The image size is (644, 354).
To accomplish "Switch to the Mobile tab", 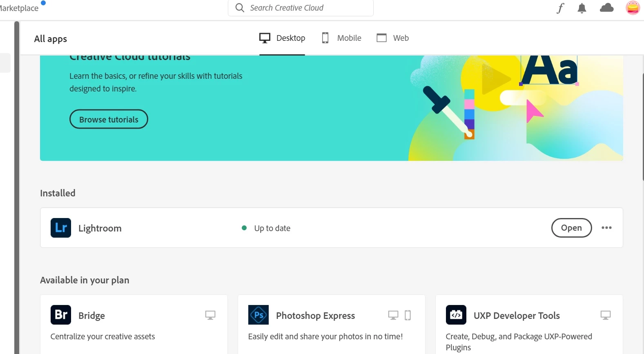I will [x=341, y=38].
